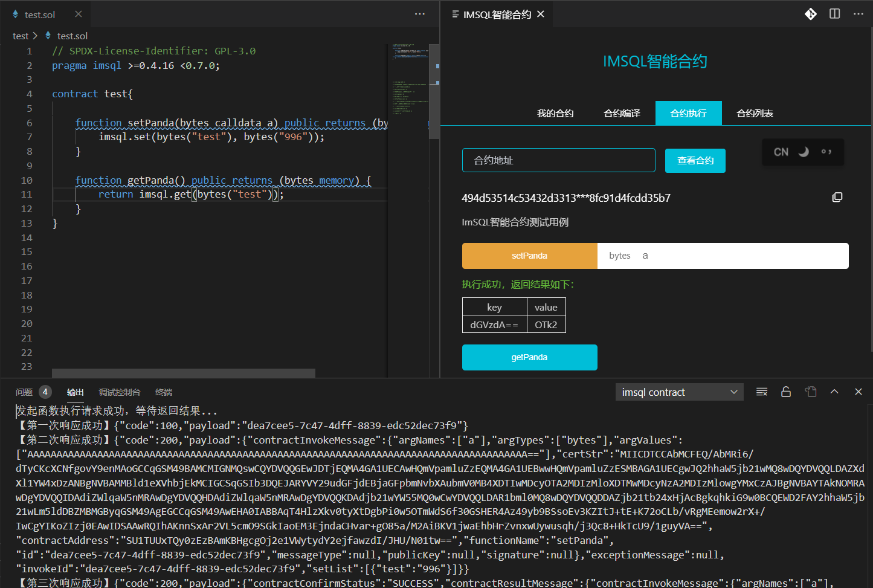The image size is (873, 588).
Task: Switch to the 合约编译 tab
Action: [622, 113]
